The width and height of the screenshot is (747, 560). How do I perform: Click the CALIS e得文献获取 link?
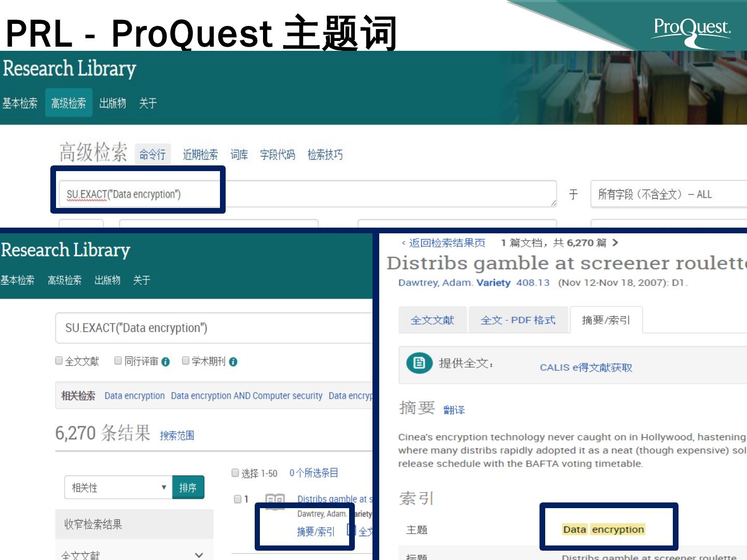point(586,367)
